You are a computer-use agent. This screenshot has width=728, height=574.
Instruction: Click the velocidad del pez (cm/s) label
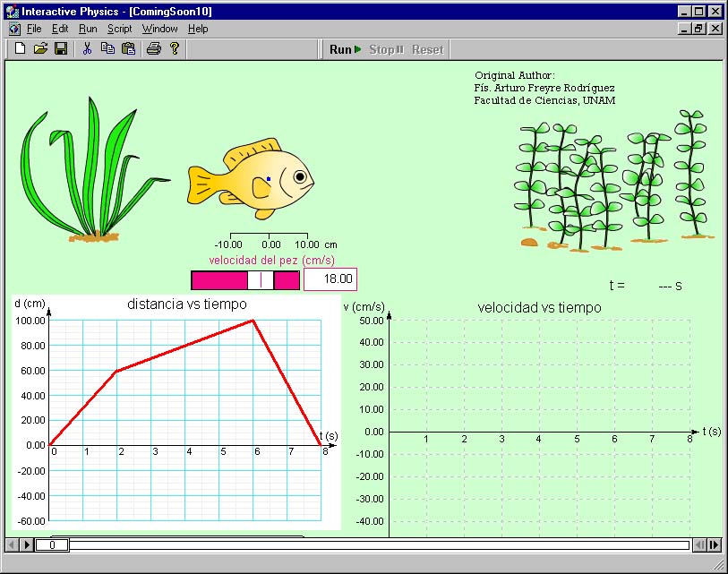tap(271, 260)
